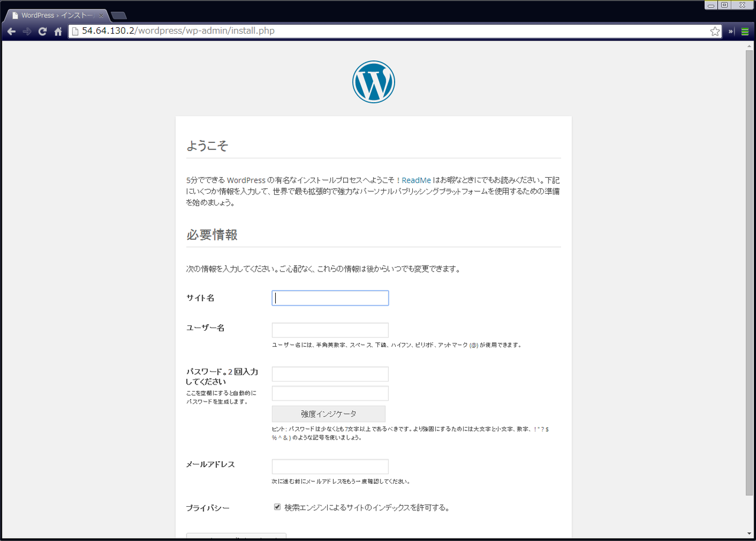The image size is (756, 541).
Task: Open the ReadMe link
Action: pos(416,180)
